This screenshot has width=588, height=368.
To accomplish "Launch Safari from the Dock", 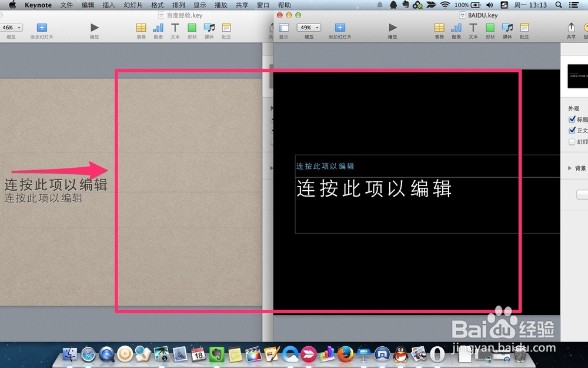I will pyautogui.click(x=89, y=354).
